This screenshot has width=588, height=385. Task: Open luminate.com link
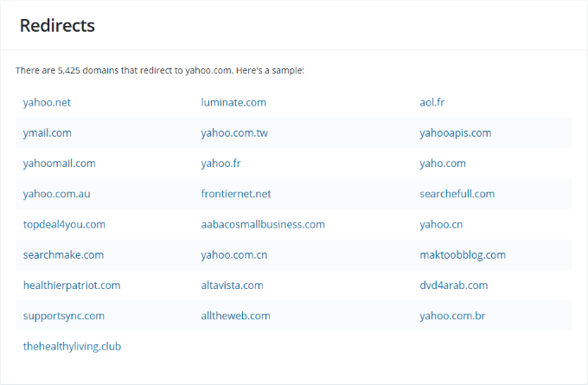pos(233,102)
